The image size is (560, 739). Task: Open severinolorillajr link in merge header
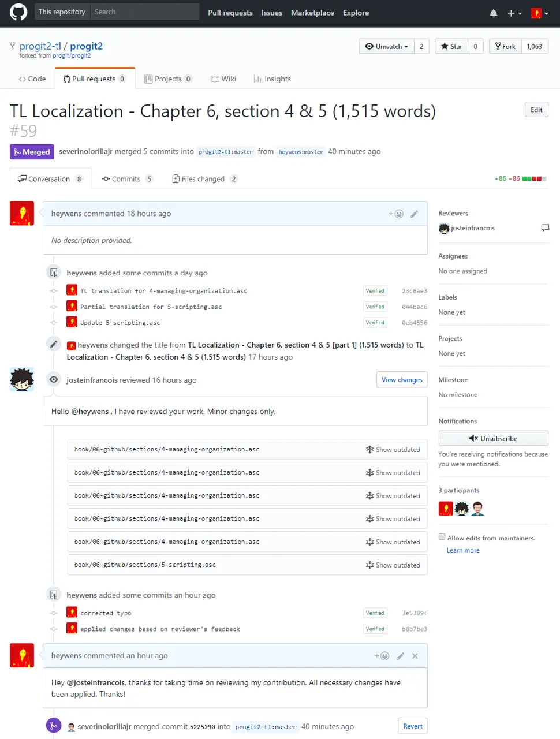[x=85, y=152]
